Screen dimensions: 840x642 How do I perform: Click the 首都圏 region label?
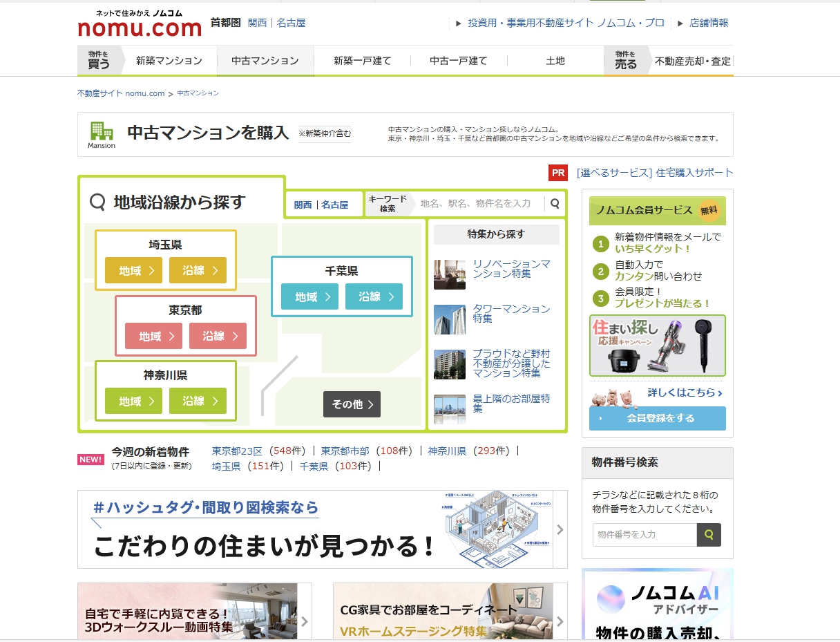coord(226,23)
